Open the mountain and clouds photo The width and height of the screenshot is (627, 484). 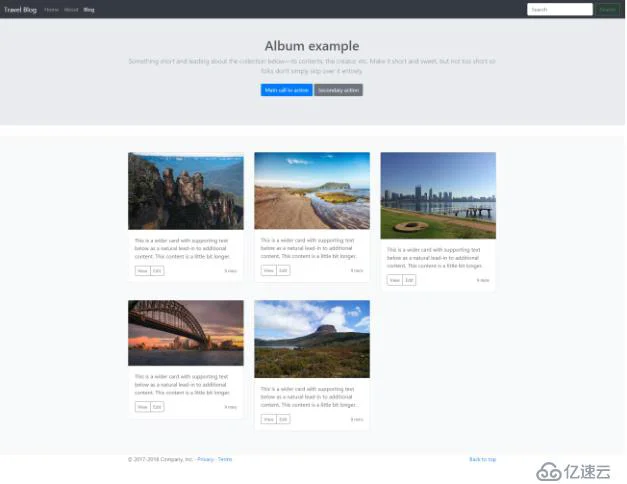(312, 339)
